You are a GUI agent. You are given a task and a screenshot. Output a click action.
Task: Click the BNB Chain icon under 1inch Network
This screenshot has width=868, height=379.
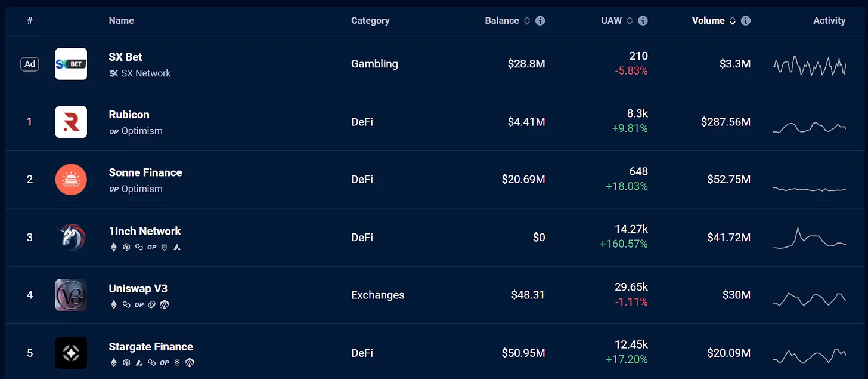click(x=126, y=247)
